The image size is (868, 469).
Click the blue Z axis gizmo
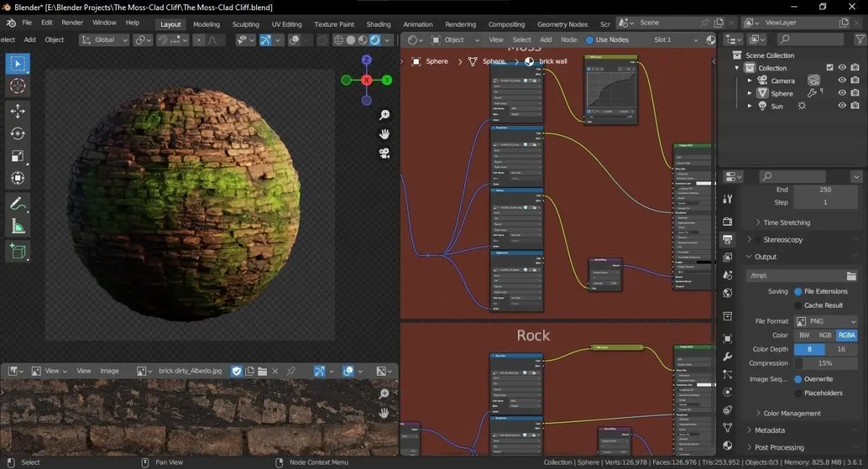[x=367, y=59]
